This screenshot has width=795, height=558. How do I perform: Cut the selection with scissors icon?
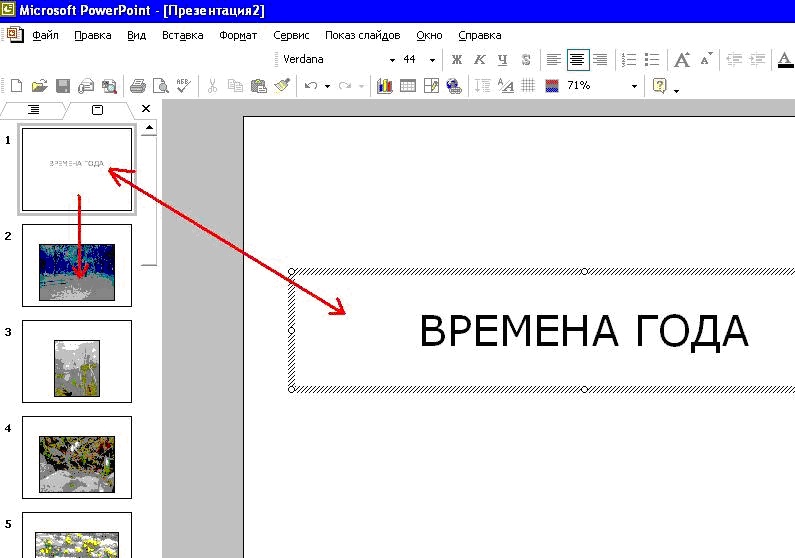point(212,86)
